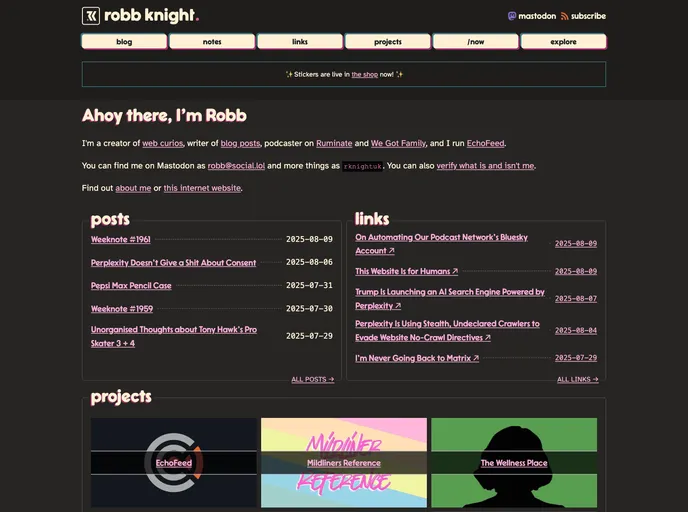Open post Weeknote #1961
This screenshot has width=688, height=512.
pos(121,240)
